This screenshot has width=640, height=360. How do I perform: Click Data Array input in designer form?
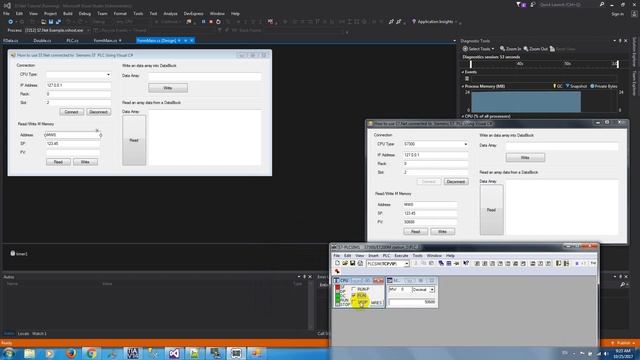(204, 76)
